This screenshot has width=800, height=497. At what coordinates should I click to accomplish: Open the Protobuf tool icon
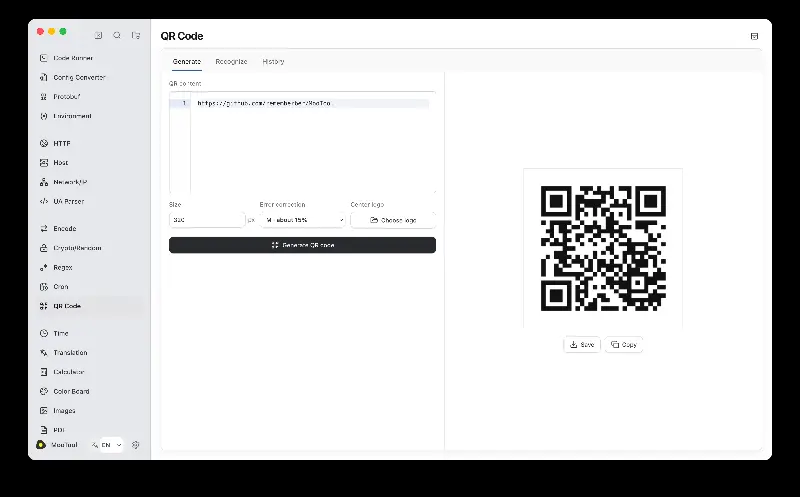(44, 96)
